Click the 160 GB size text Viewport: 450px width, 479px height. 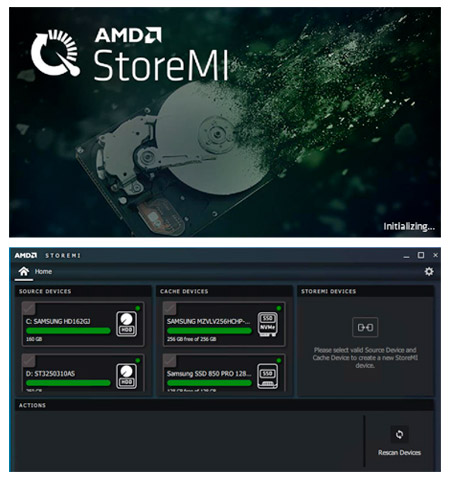(x=34, y=339)
